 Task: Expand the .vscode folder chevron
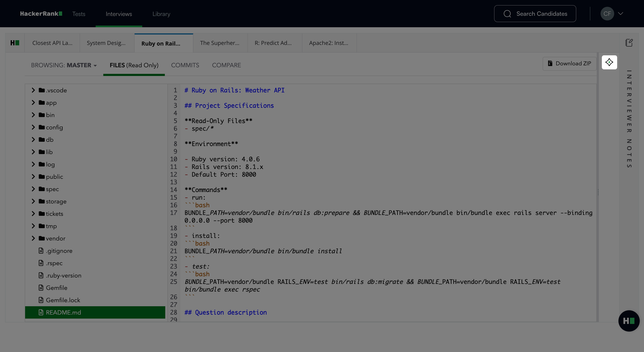(33, 90)
